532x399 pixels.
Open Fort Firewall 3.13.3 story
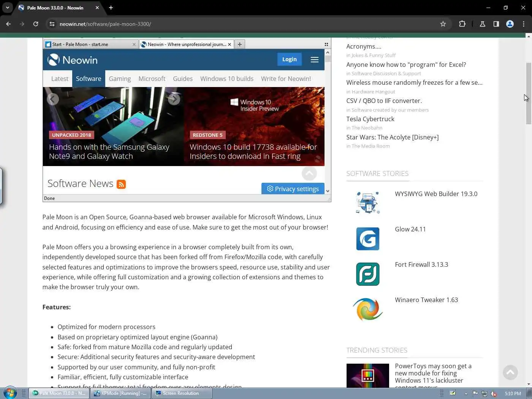click(421, 264)
